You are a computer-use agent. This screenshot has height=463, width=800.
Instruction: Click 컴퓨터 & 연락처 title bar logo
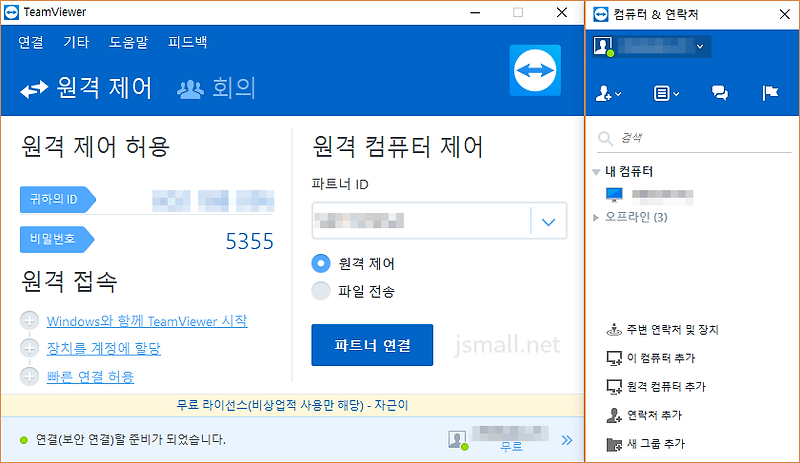pyautogui.click(x=601, y=14)
